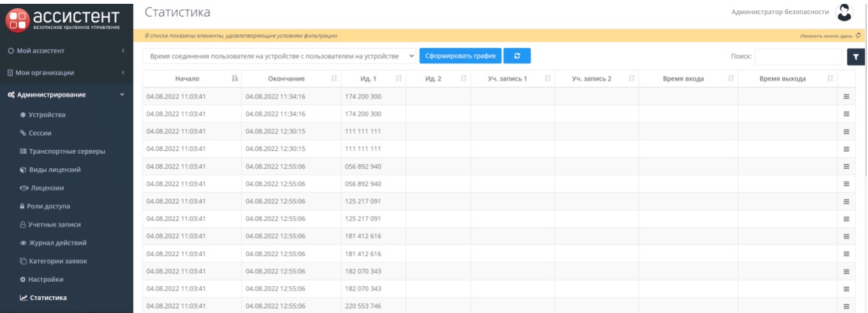Click the Статистика page heading
Viewport: 868px width, 313px height.
(177, 12)
